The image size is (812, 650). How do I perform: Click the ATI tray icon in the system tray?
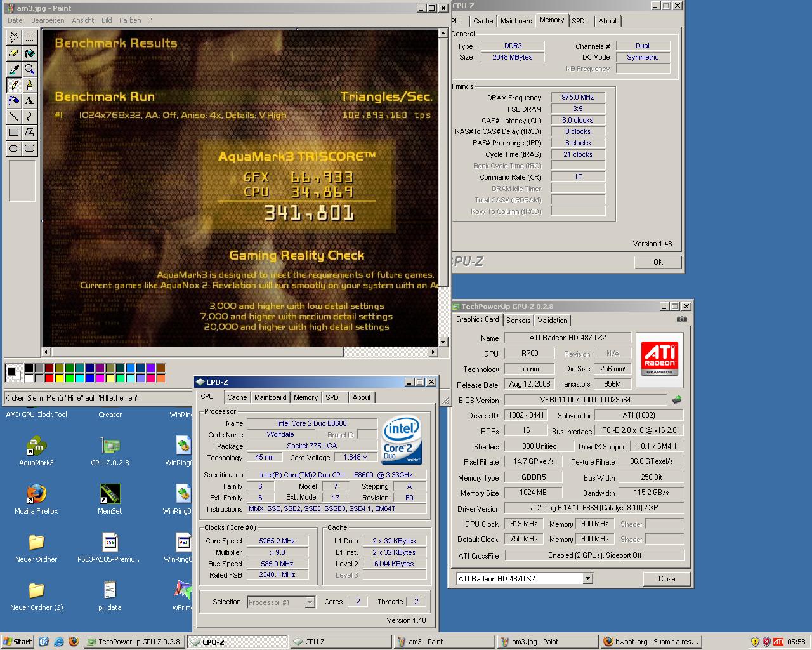[x=778, y=642]
